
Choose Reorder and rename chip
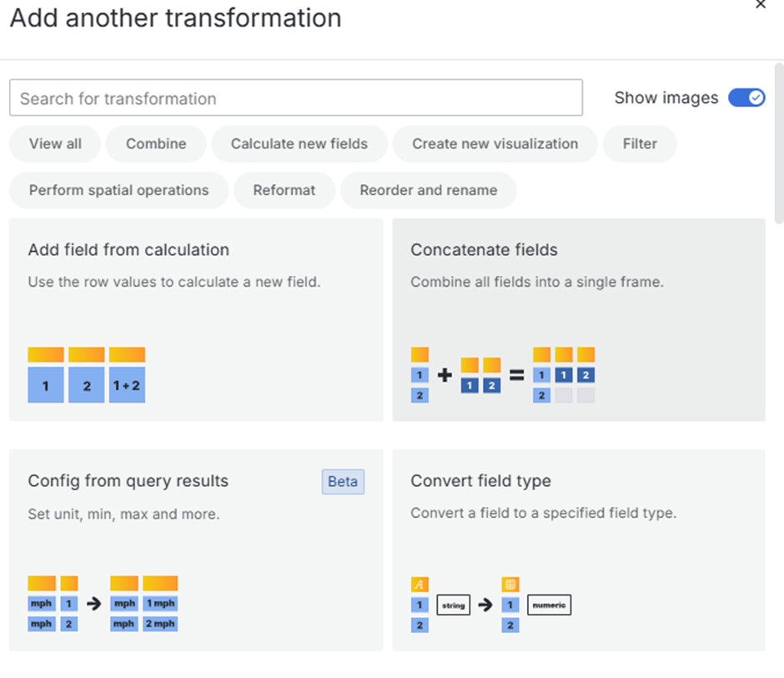point(428,190)
